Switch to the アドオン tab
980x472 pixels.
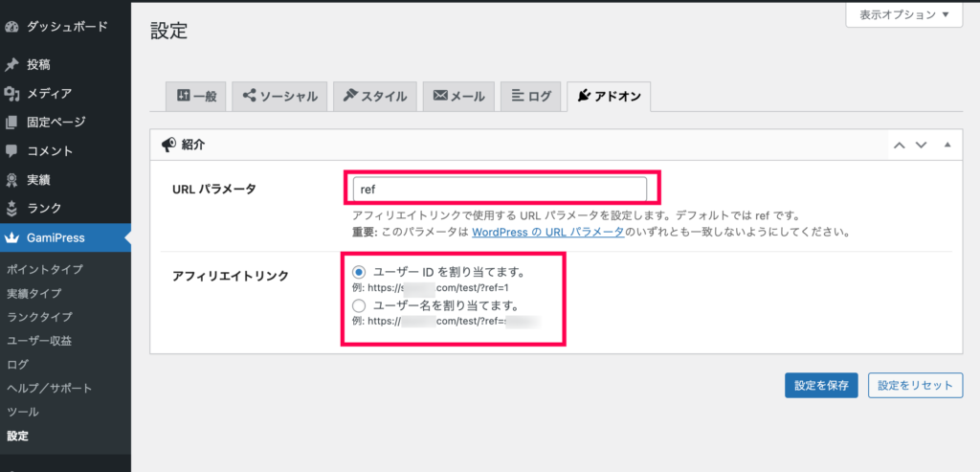[x=609, y=97]
